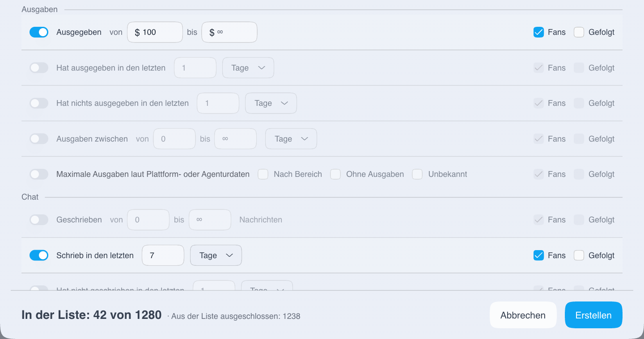Viewport: 644px width, 339px height.
Task: Enable 'Hat nichts ausgegeben in den letzten' toggle
Action: coord(39,103)
